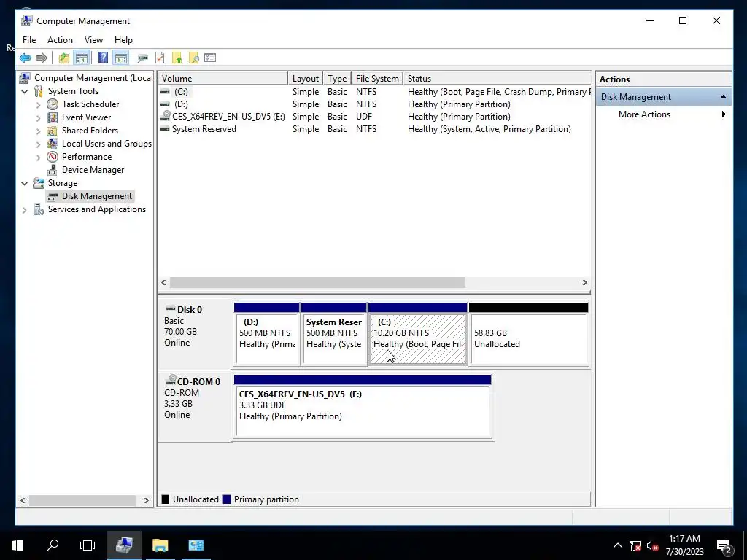Open the Help menu
747x560 pixels.
(x=123, y=40)
